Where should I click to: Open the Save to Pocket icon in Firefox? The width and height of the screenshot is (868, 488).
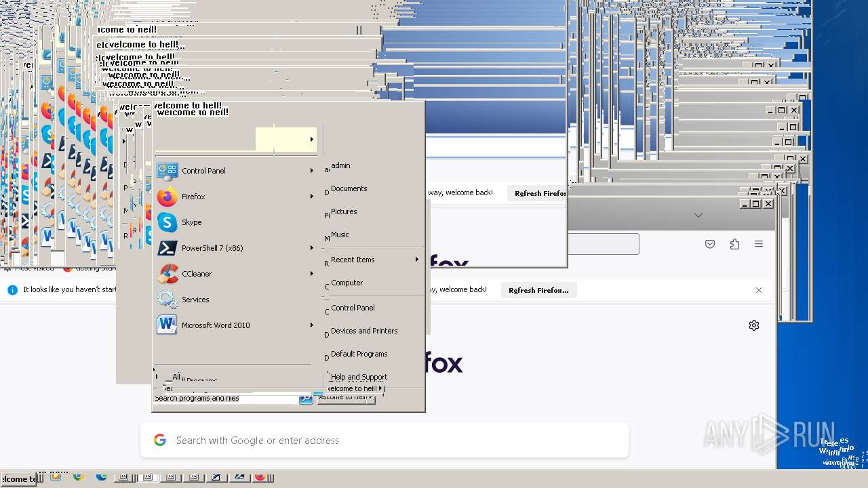pyautogui.click(x=710, y=244)
